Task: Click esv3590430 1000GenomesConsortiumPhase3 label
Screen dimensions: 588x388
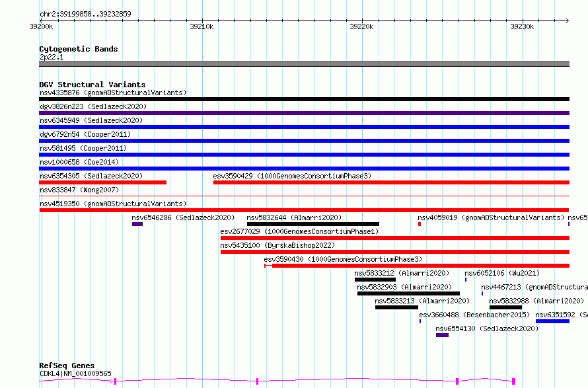Action: point(343,259)
